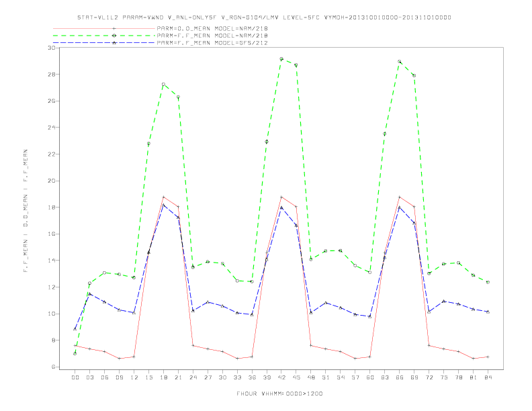Click y-axis tick label 26
This screenshot has height=411, width=532.
[x=52, y=101]
